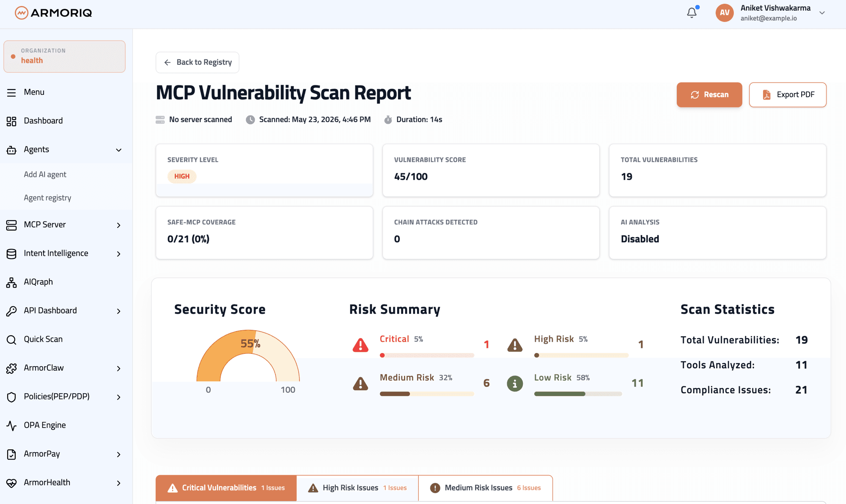Viewport: 846px width, 504px height.
Task: Click the 45/100 vulnerability score value
Action: pyautogui.click(x=411, y=177)
